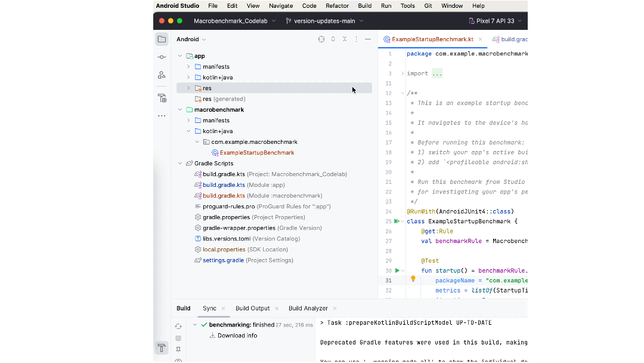The image size is (644, 363).
Task: Click the lightbulb quick-fix icon on line 31
Action: coord(413,279)
